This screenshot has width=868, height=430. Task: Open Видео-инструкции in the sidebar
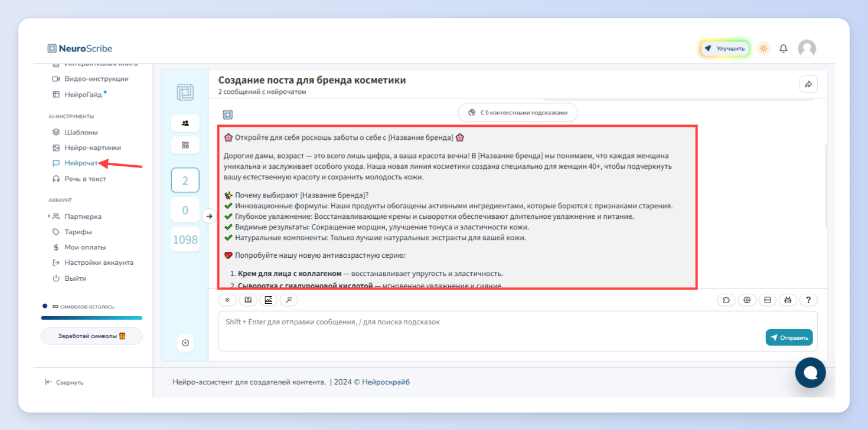point(91,78)
